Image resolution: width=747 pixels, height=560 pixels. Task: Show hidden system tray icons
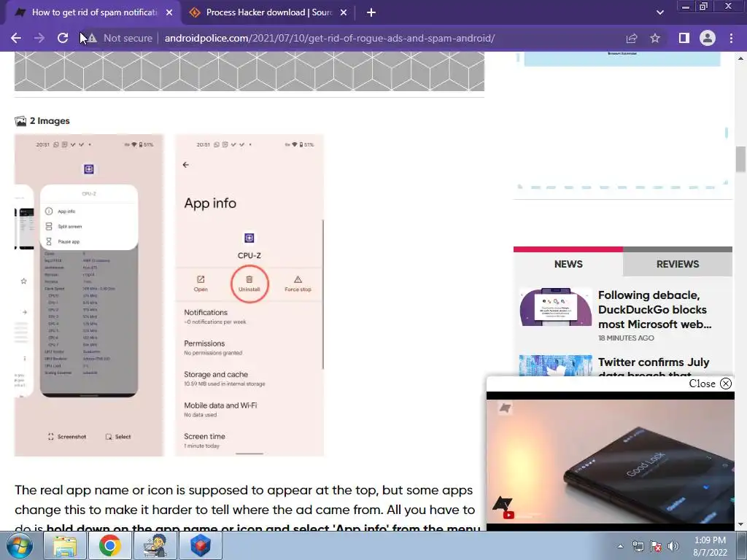(620, 546)
